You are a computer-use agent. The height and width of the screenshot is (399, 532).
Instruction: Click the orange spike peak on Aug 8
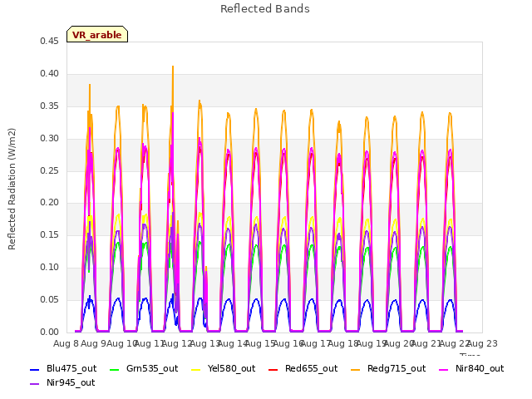(90, 85)
